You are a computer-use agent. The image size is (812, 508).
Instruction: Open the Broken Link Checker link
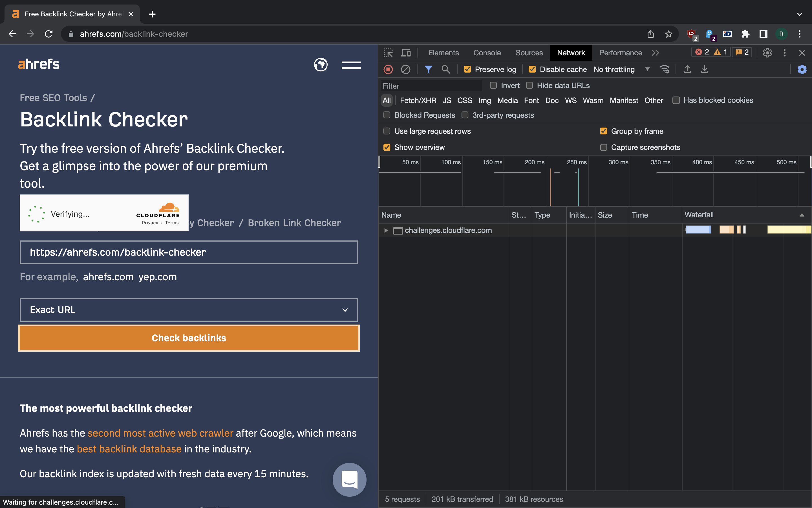(x=294, y=223)
